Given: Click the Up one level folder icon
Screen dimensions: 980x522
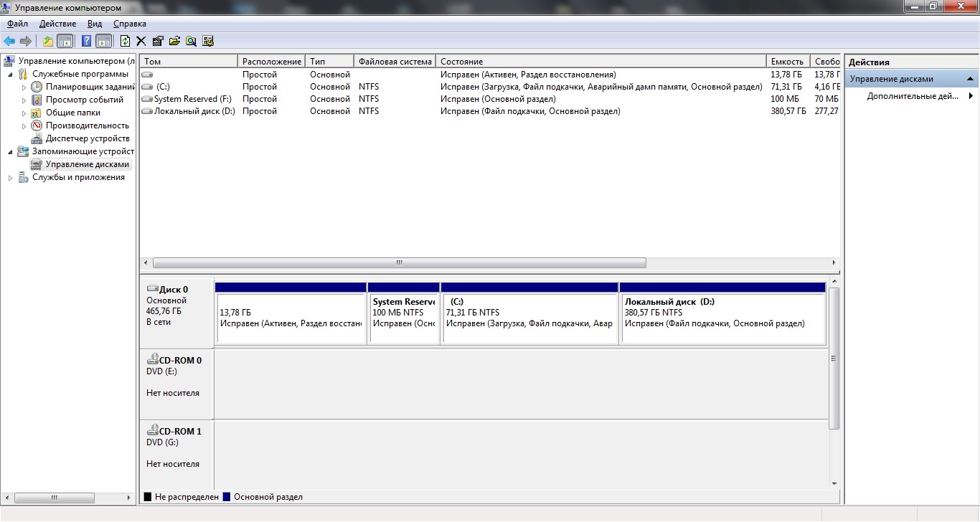Looking at the screenshot, I should (x=48, y=41).
